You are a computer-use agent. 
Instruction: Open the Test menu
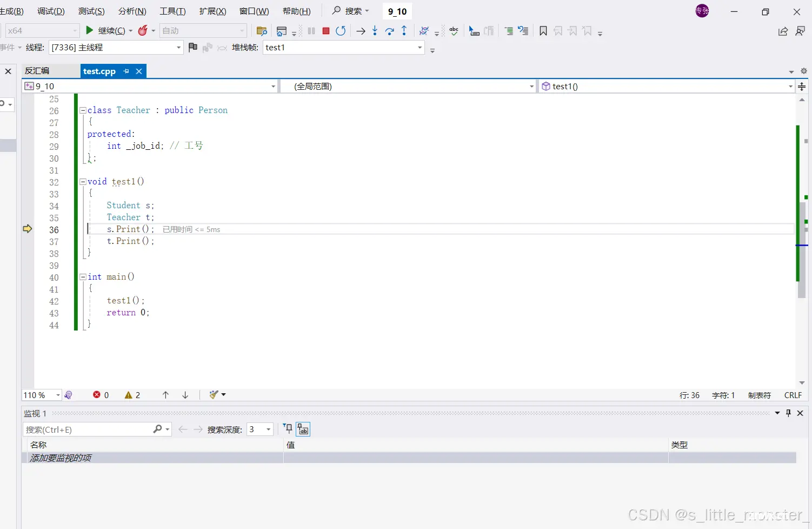(x=91, y=11)
